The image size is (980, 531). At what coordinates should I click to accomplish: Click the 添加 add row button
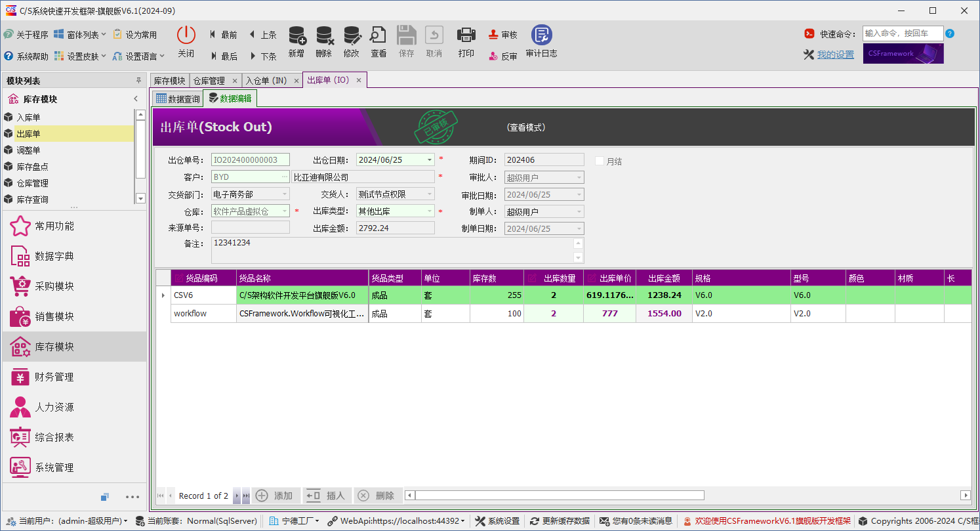tap(276, 496)
